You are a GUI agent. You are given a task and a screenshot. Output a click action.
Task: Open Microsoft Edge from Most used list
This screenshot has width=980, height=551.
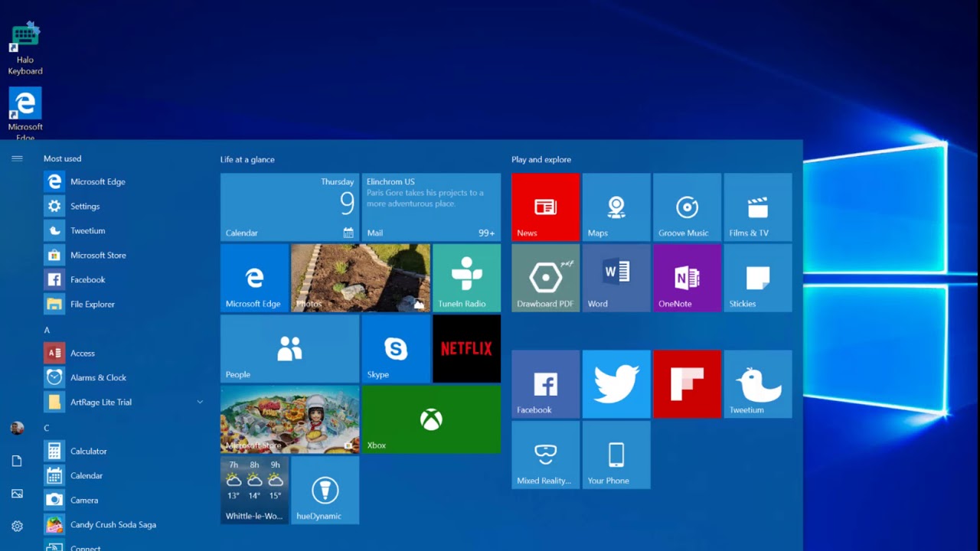(124, 181)
